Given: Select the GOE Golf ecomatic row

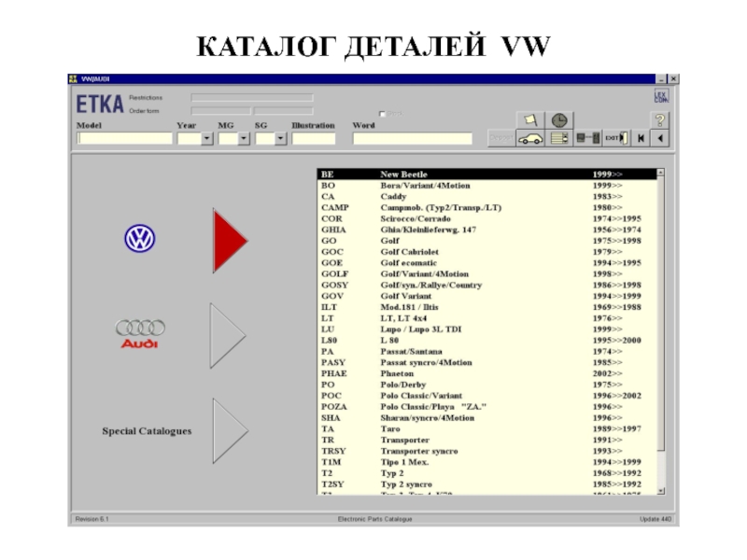Looking at the screenshot, I should (x=486, y=263).
